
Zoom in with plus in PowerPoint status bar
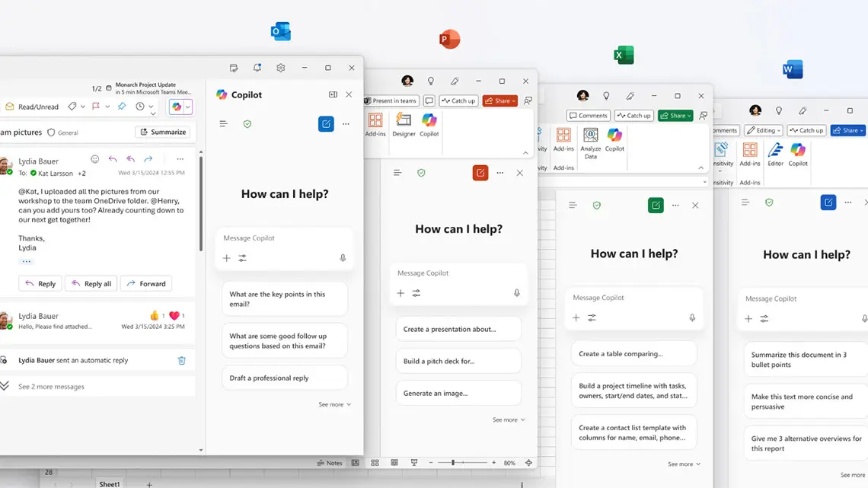[494, 463]
